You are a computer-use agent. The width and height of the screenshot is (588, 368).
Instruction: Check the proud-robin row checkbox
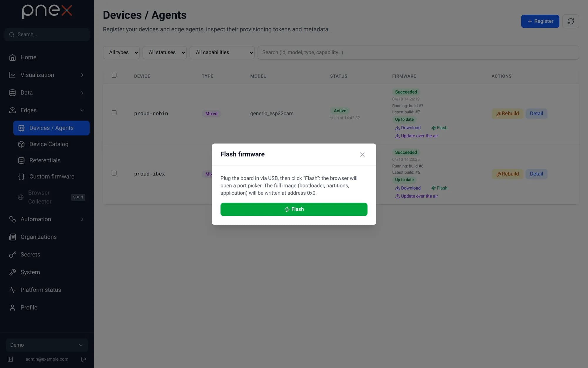pyautogui.click(x=114, y=113)
